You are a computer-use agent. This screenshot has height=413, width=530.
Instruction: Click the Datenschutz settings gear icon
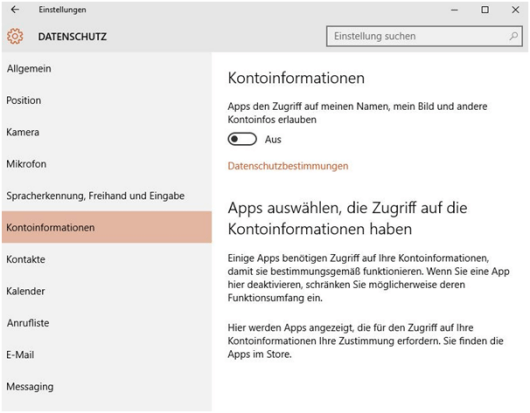(x=15, y=36)
